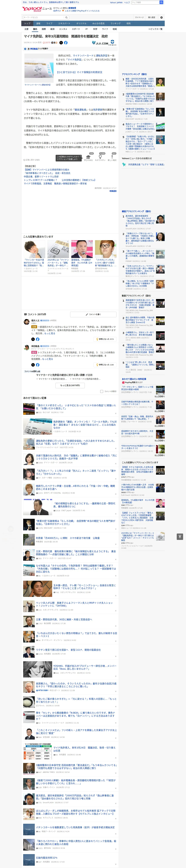186x868 pixels.
Task: Share 楊井人文's comment on X
Action: click(x=33, y=339)
